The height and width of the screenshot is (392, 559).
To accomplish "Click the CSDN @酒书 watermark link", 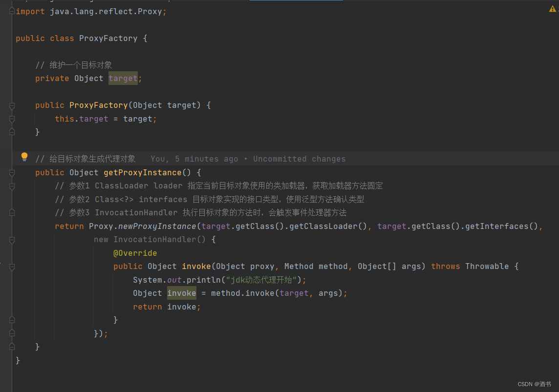I will click(534, 384).
